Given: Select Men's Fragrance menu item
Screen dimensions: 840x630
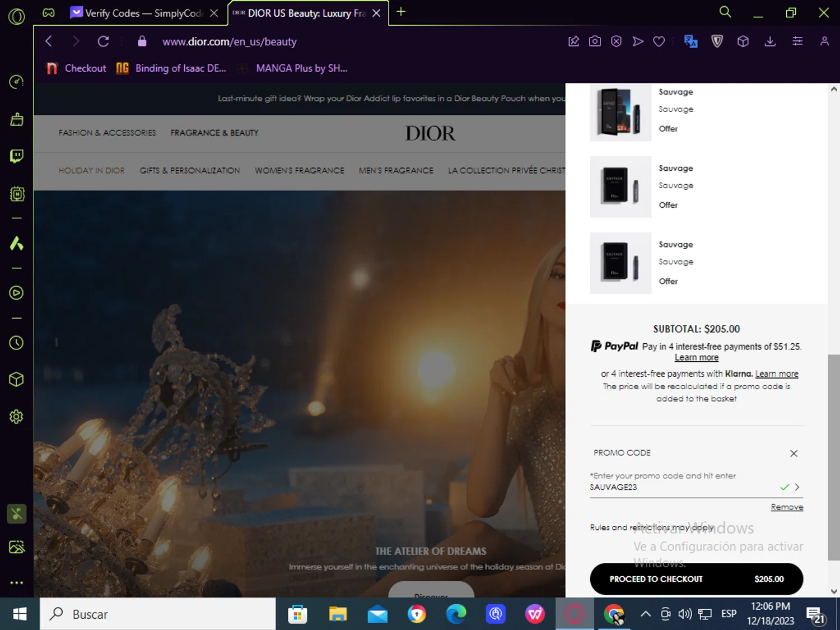Looking at the screenshot, I should (x=396, y=170).
